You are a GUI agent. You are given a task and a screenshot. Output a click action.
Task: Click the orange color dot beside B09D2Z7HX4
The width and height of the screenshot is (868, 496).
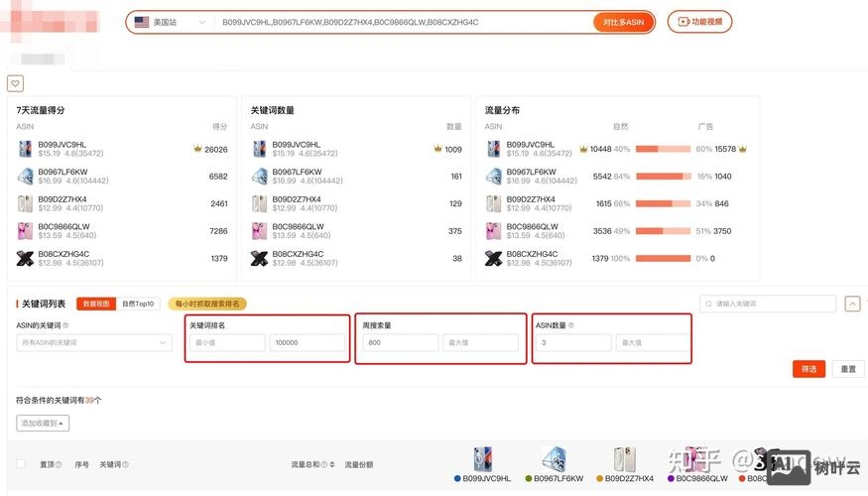coord(599,478)
